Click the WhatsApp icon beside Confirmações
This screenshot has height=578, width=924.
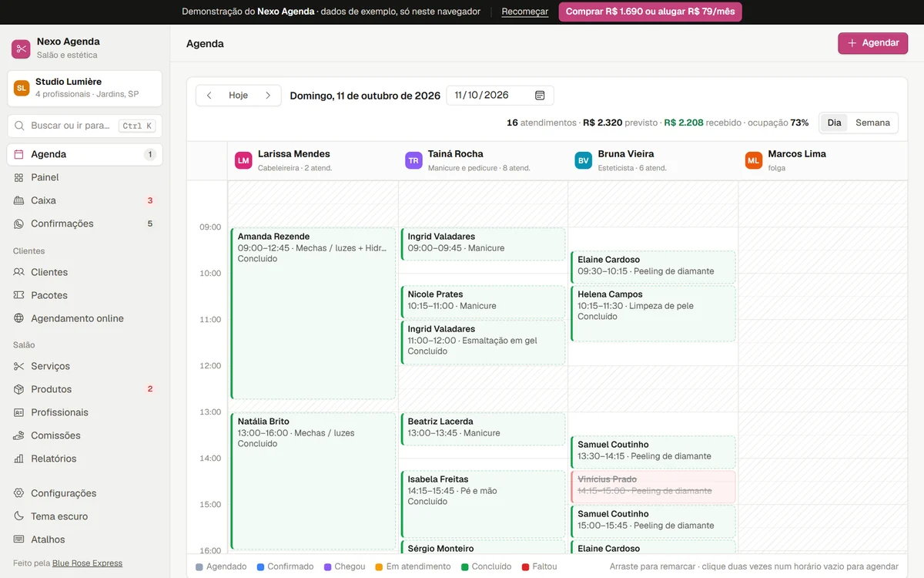(19, 223)
